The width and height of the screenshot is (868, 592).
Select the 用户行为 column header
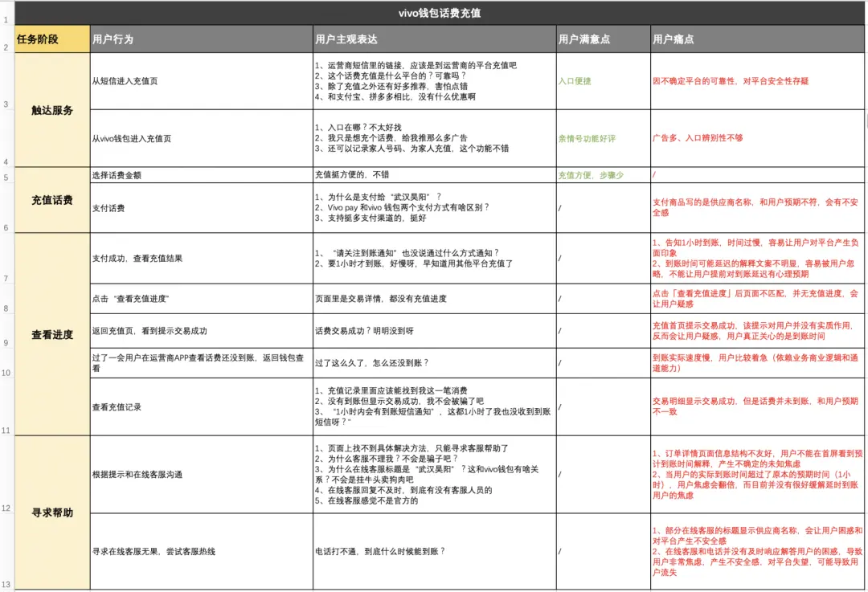point(201,39)
